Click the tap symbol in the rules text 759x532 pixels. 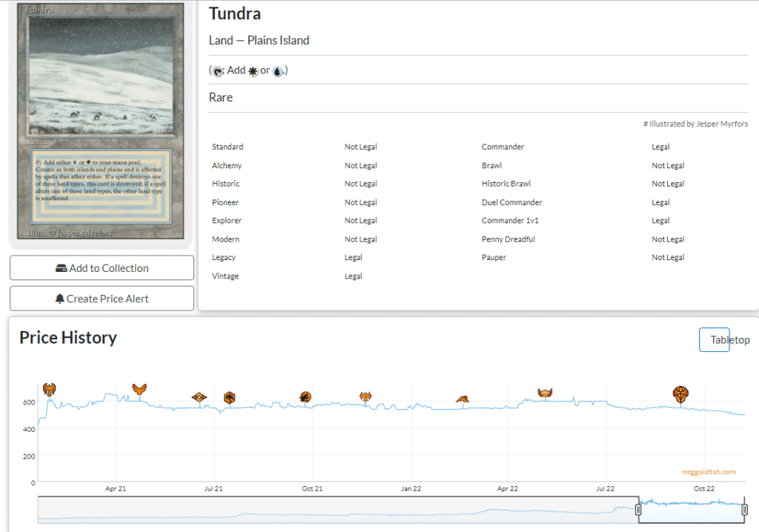218,71
